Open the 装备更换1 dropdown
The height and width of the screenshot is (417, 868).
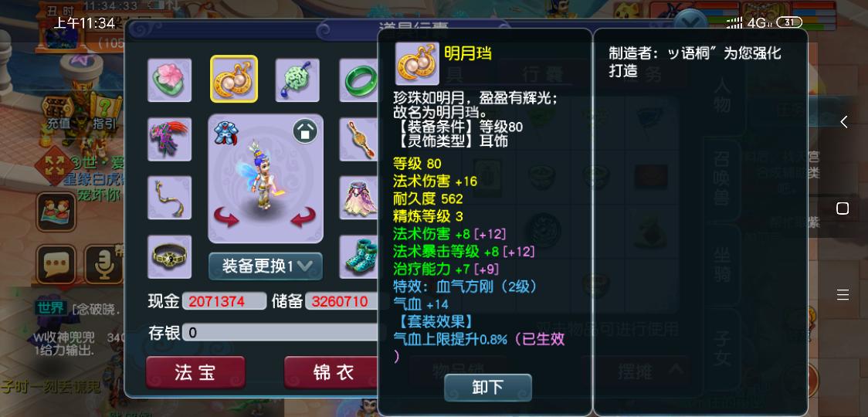tap(265, 266)
